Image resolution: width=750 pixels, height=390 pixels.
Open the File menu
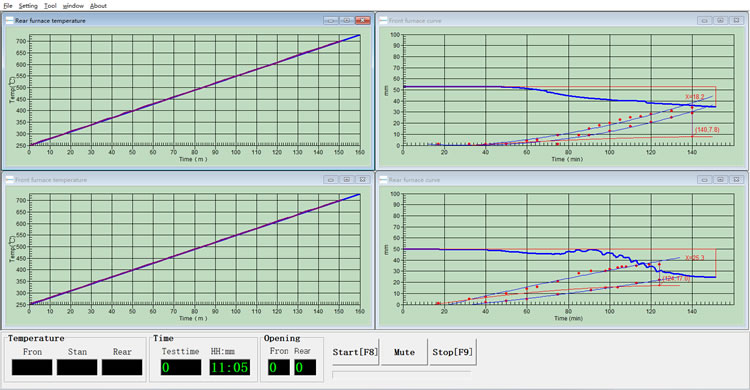click(x=8, y=6)
